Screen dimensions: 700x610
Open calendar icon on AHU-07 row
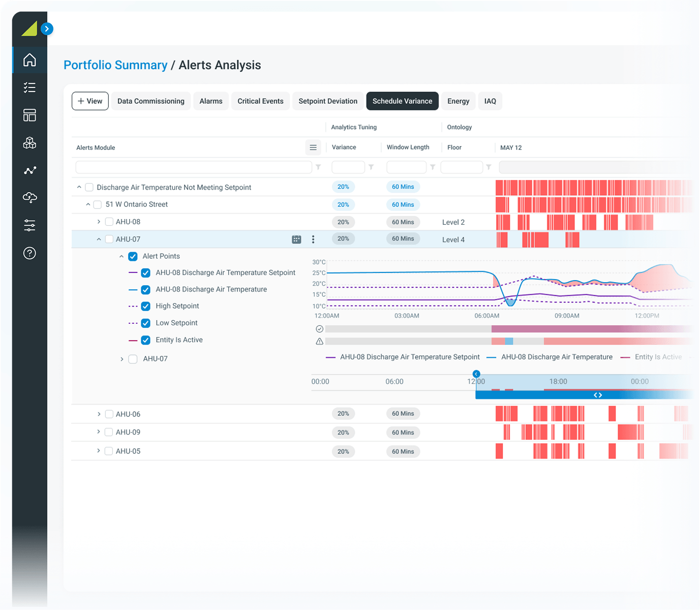[296, 239]
